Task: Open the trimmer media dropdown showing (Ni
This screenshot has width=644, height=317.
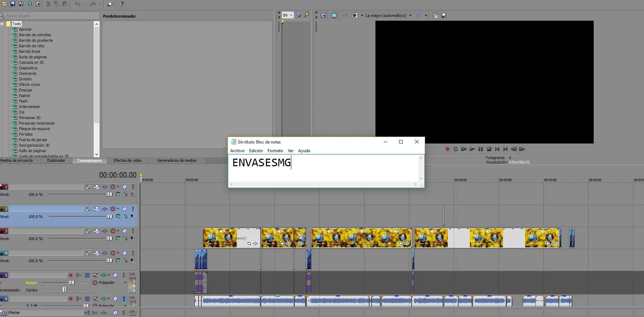Action: click(x=288, y=15)
